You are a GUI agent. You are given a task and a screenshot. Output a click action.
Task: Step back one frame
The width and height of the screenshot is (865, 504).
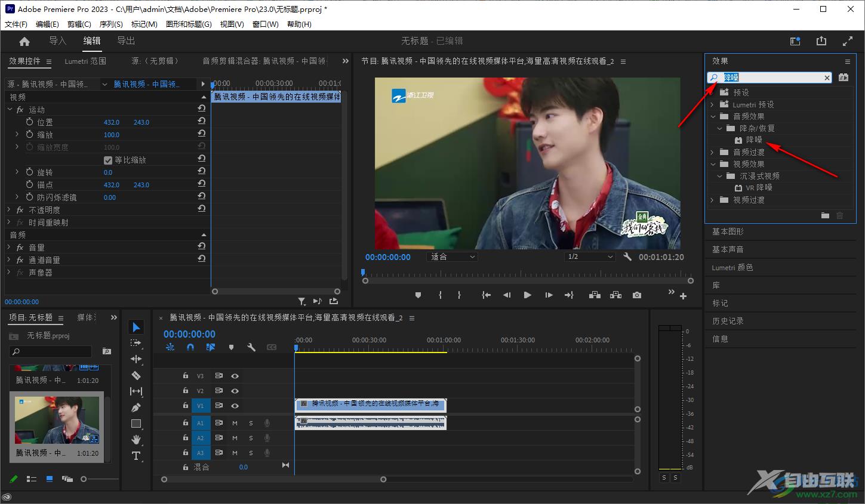pyautogui.click(x=507, y=295)
